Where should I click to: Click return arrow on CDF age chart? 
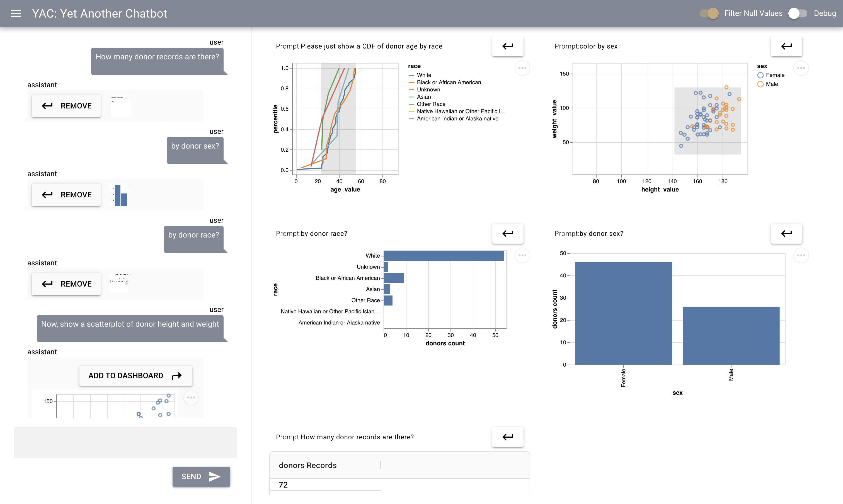(507, 46)
